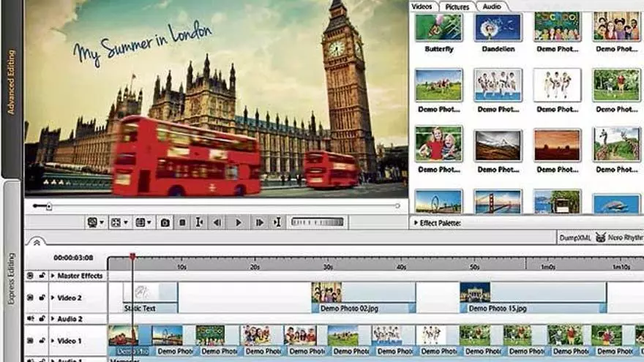Viewport: 644px width, 362px height.
Task: Mute the Audio 2 track
Action: click(30, 320)
